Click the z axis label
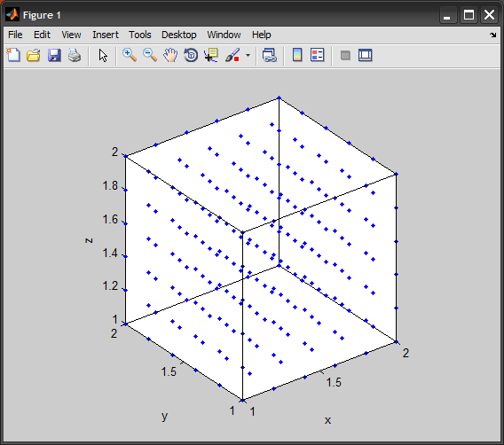Image resolution: width=504 pixels, height=445 pixels. click(89, 240)
